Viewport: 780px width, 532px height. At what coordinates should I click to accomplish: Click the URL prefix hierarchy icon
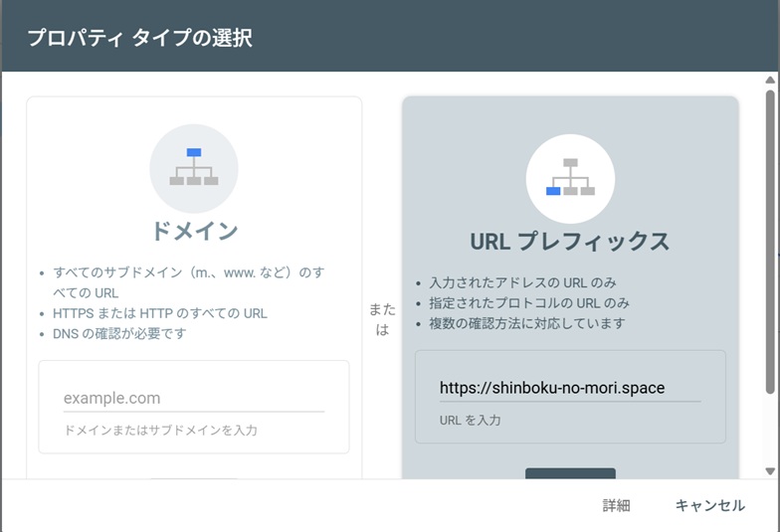570,178
